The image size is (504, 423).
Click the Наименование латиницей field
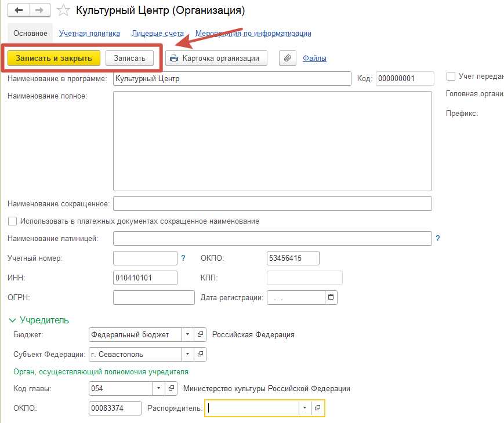point(272,238)
